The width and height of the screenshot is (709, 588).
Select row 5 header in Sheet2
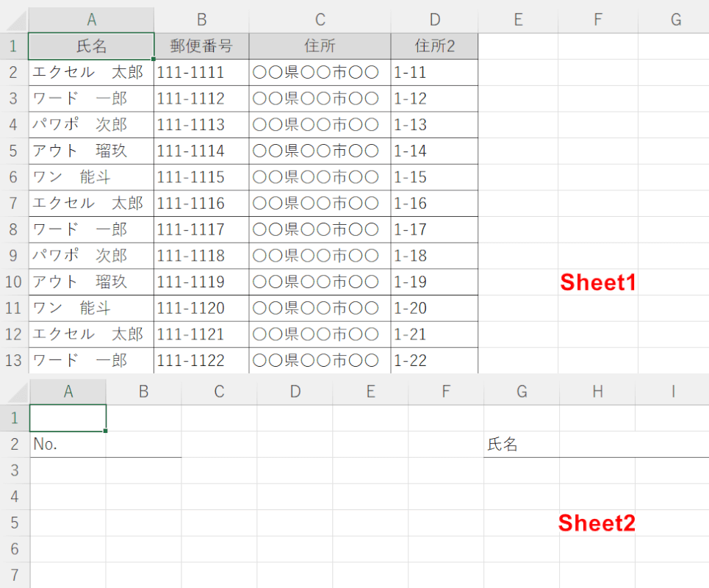click(15, 523)
